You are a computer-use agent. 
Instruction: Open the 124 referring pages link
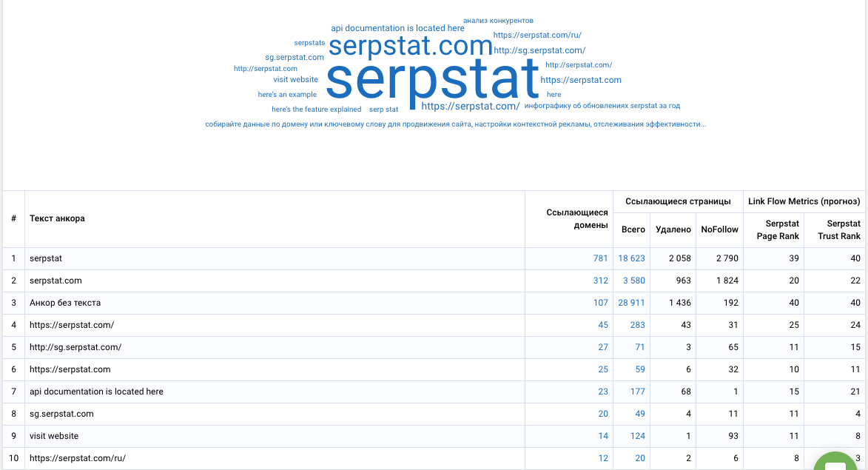coord(637,436)
